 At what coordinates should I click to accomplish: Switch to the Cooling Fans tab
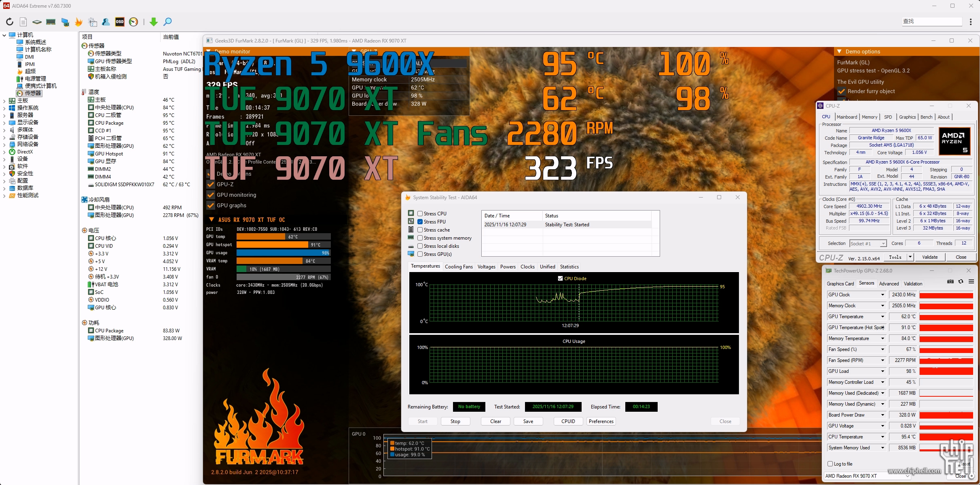click(459, 267)
